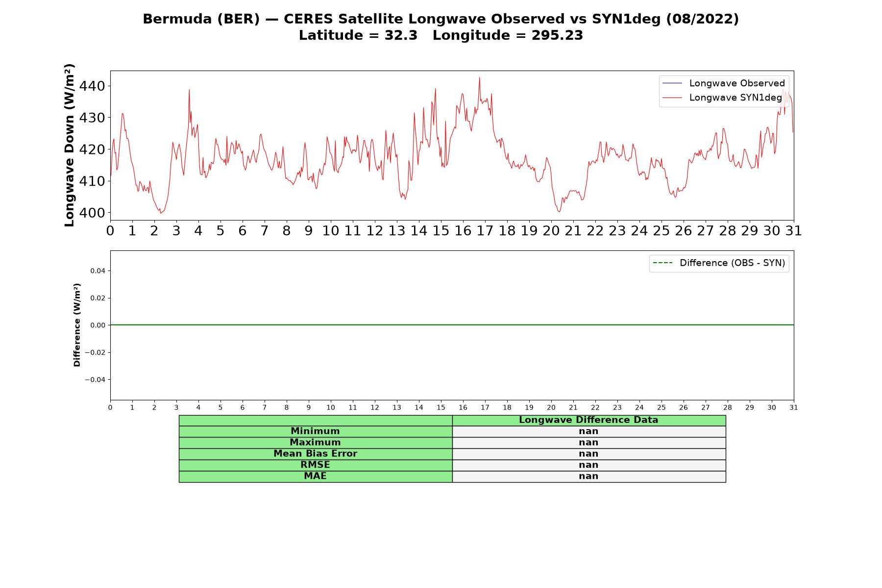882x588 pixels.
Task: Click the Longwave Down (W/m²) axis label
Action: 70,145
